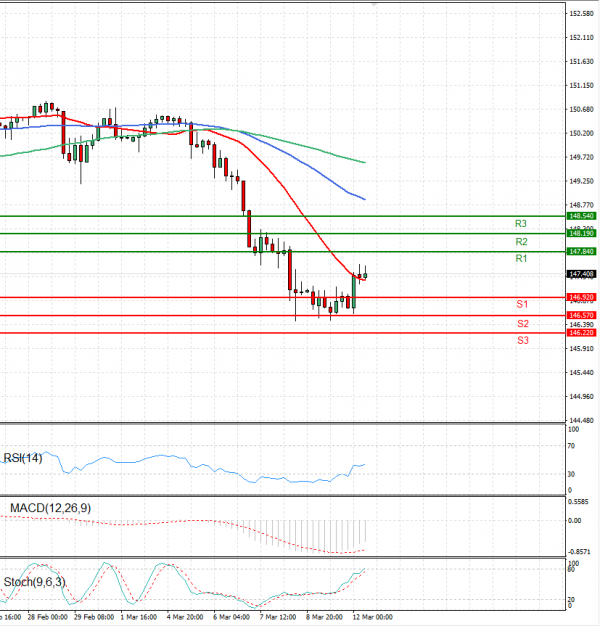This screenshot has width=600, height=626.
Task: Click the 145.910 price axis value
Action: click(581, 349)
